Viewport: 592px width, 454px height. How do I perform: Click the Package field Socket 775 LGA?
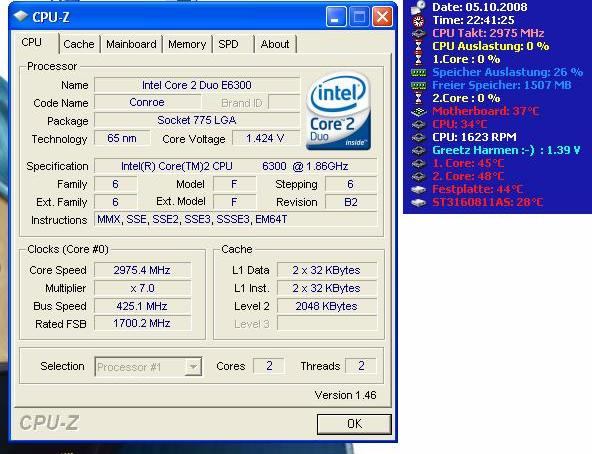click(197, 120)
